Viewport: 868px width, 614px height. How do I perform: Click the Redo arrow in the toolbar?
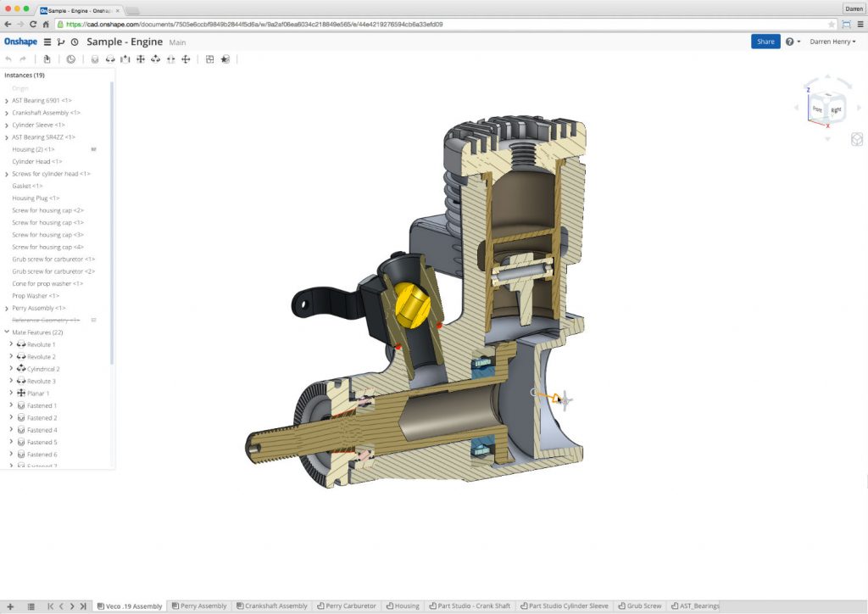click(x=23, y=59)
